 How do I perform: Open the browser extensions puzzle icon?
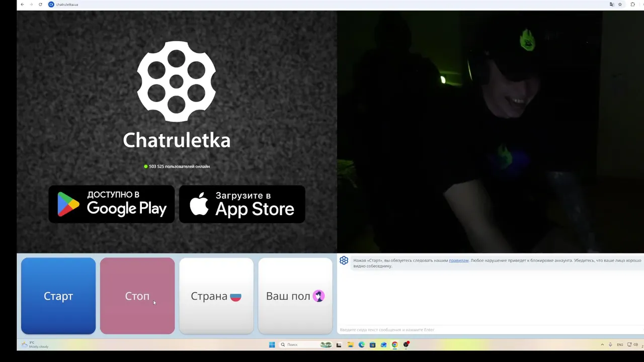point(633,5)
